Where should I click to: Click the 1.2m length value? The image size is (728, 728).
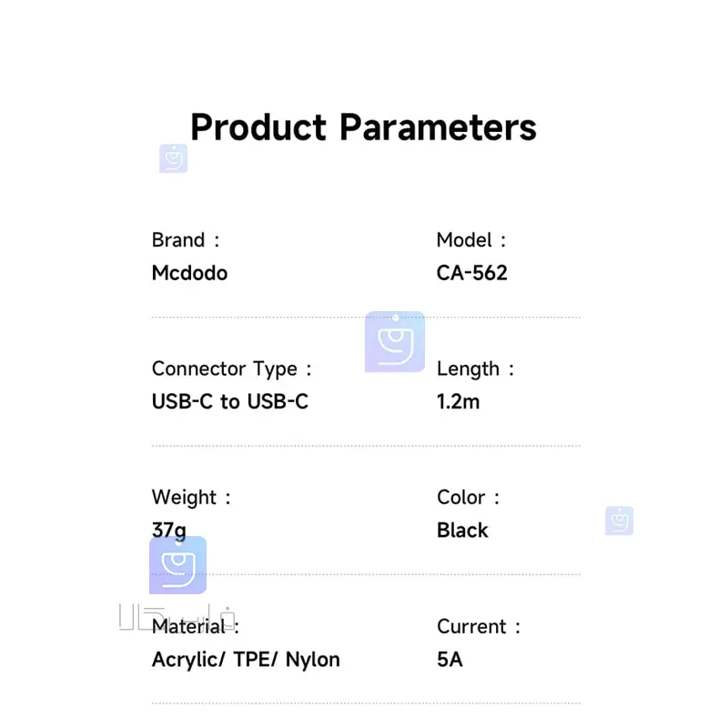[x=459, y=401]
